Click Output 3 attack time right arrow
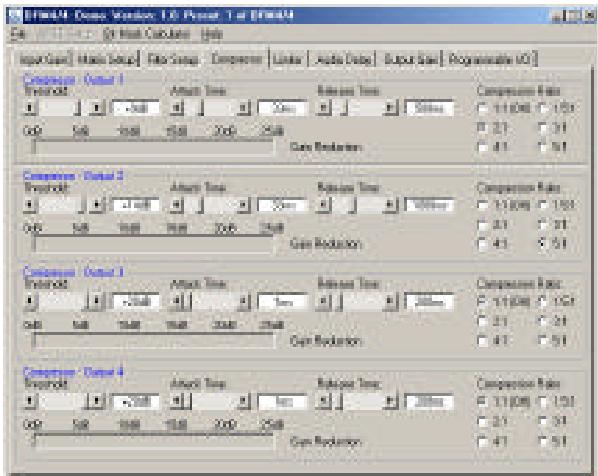This screenshot has width=598, height=476. click(243, 301)
